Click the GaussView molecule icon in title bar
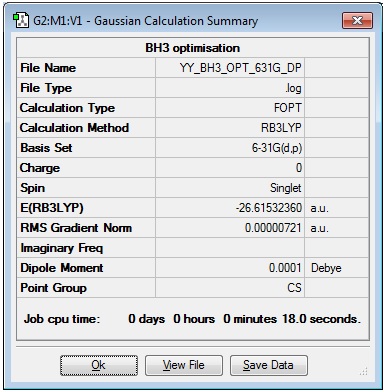This screenshot has height=392, width=384. 21,21
